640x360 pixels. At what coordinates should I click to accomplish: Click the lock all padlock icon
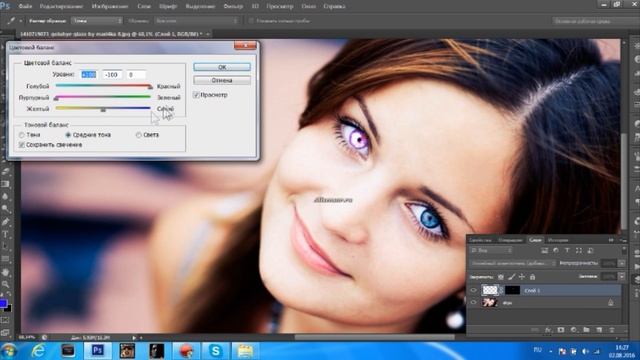coord(532,277)
